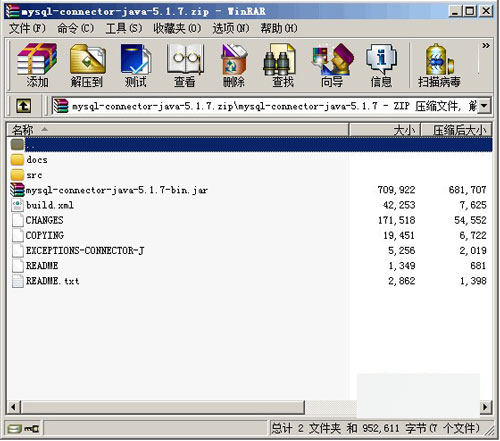Click the size value 709,922
Image resolution: width=500 pixels, height=441 pixels.
(396, 190)
